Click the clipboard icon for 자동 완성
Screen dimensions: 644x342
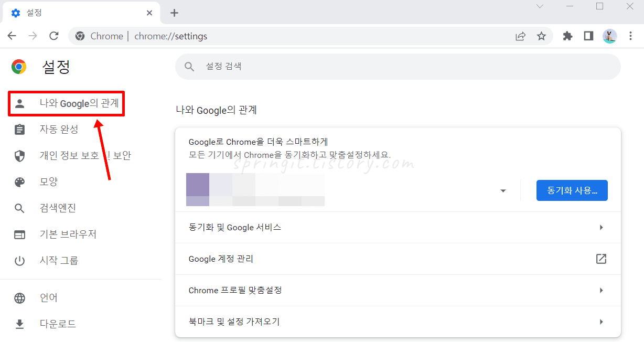[19, 130]
